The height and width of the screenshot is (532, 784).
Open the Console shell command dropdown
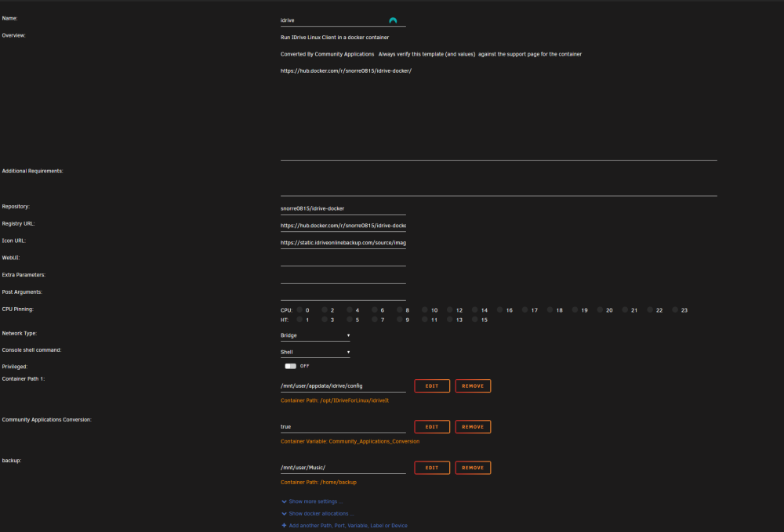315,352
